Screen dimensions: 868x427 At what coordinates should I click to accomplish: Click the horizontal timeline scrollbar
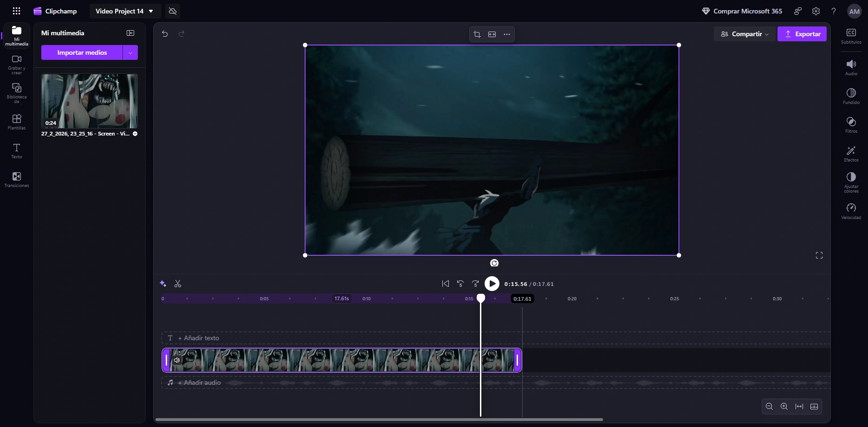tap(379, 420)
